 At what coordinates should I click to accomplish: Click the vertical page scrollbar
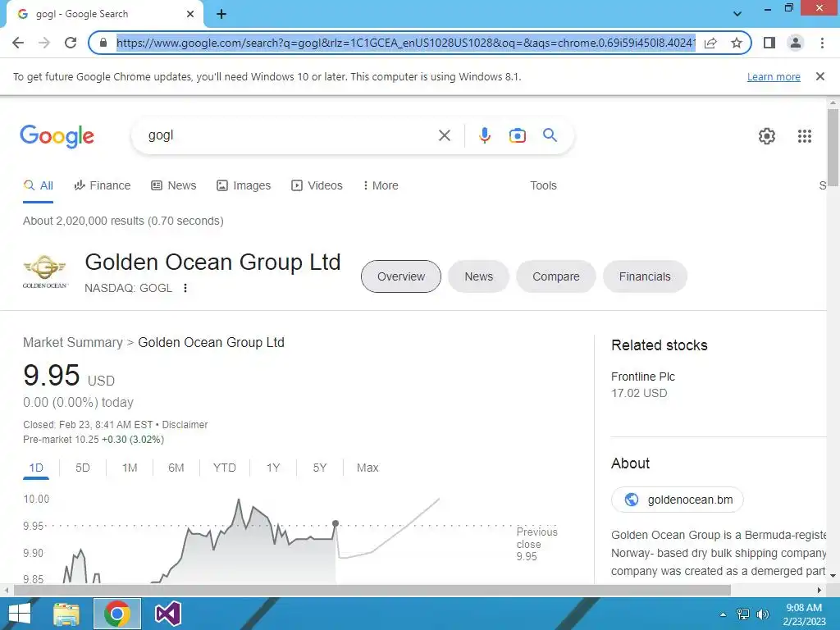tap(833, 148)
